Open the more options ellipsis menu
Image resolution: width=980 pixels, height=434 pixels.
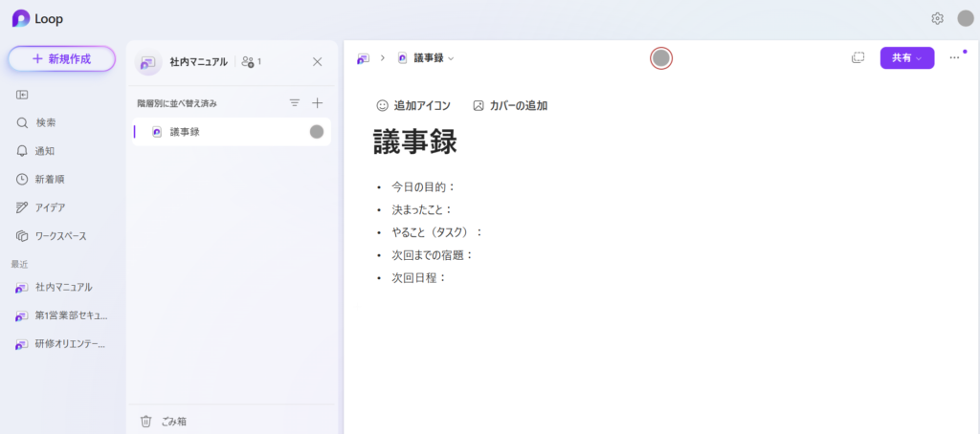(954, 57)
